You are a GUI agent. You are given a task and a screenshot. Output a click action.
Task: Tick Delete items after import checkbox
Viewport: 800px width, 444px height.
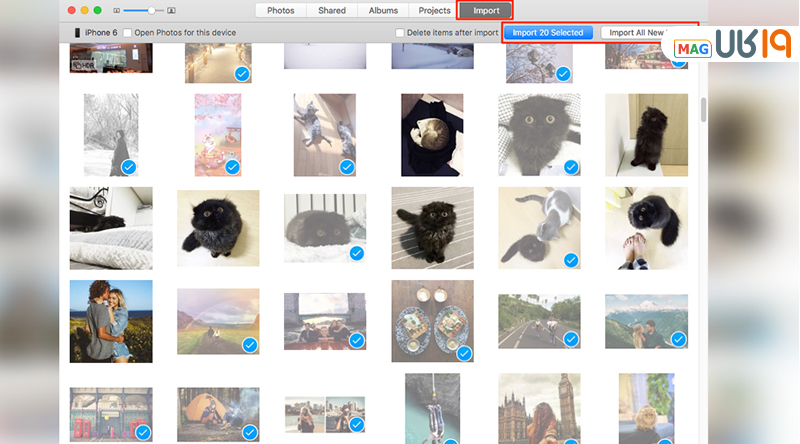coord(400,33)
